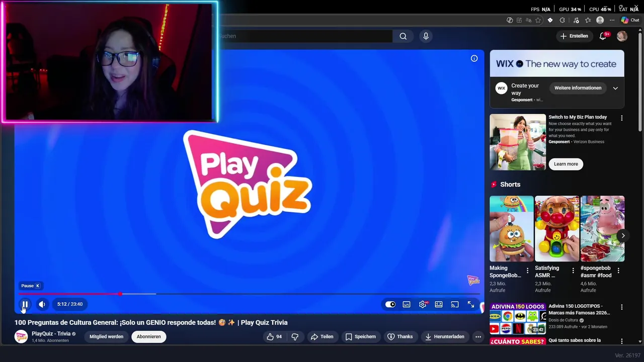Pause the video with the pause button

[x=25, y=304]
